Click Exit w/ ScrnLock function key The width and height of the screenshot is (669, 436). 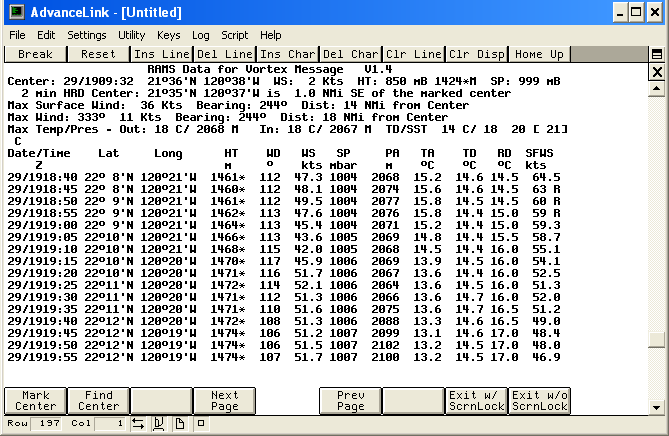(477, 401)
